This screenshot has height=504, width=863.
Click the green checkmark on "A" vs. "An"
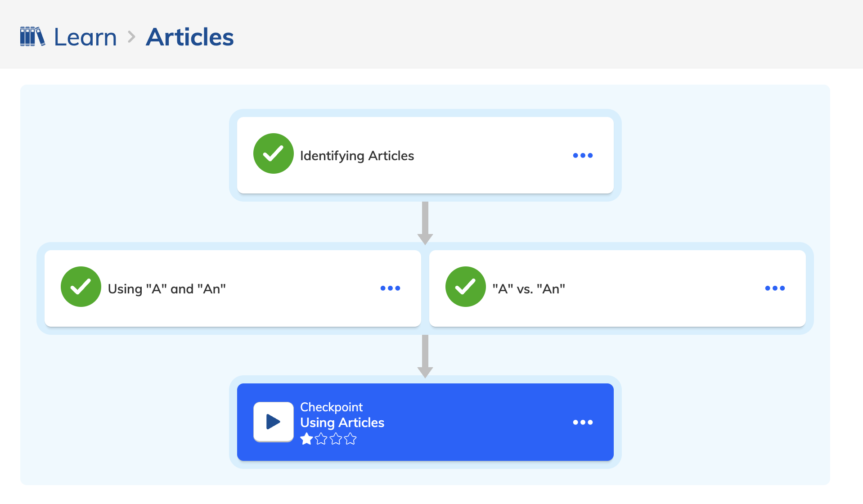point(466,287)
